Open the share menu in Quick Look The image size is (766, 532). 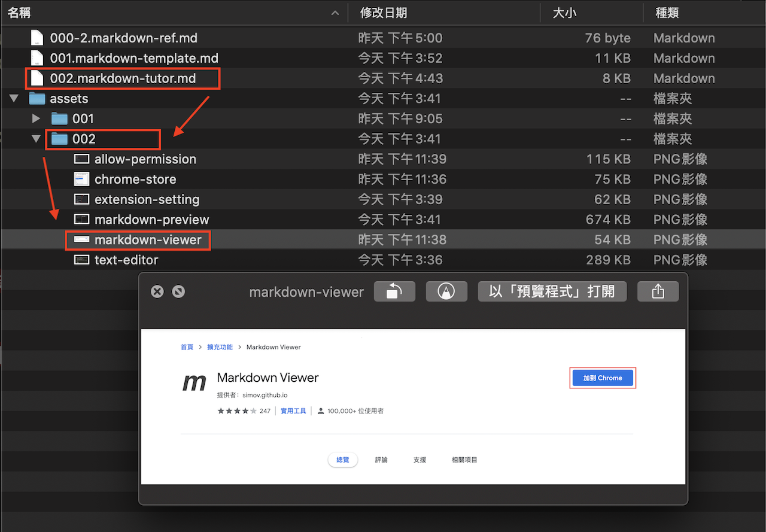pos(658,291)
